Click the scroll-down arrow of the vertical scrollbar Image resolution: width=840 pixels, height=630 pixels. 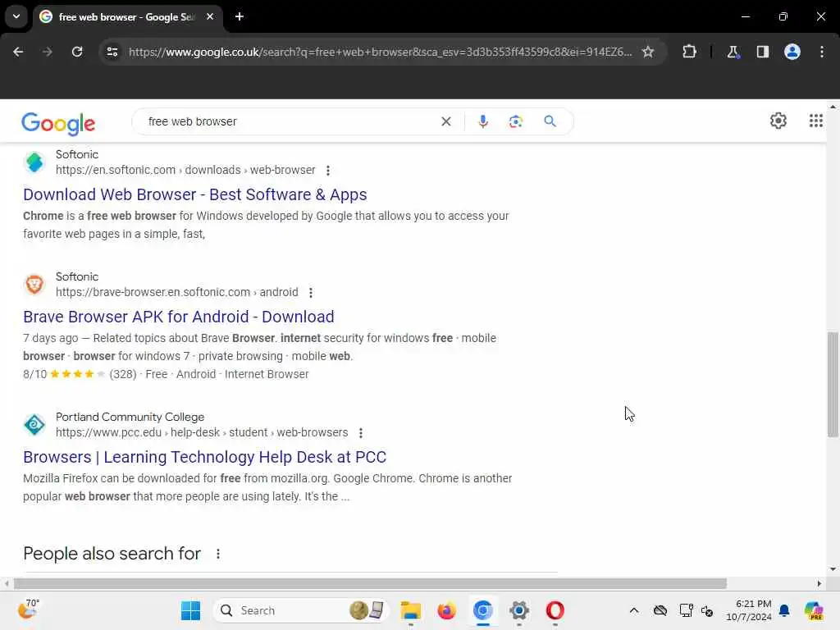tap(833, 569)
